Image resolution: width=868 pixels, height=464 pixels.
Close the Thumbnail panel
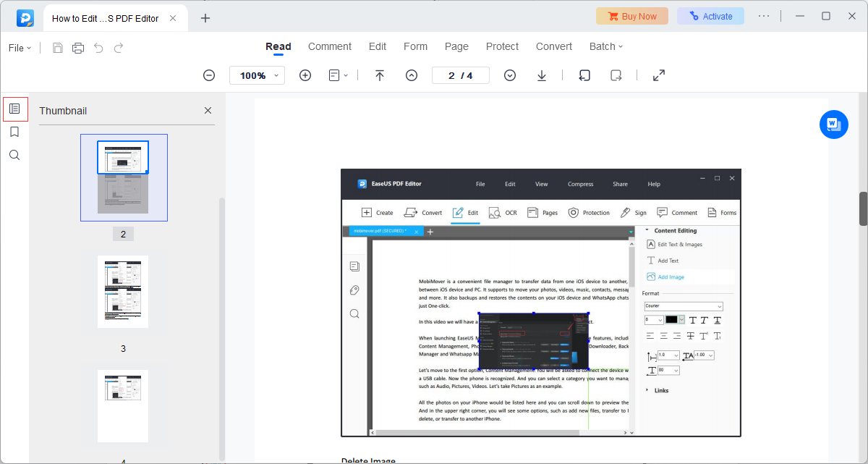(208, 111)
